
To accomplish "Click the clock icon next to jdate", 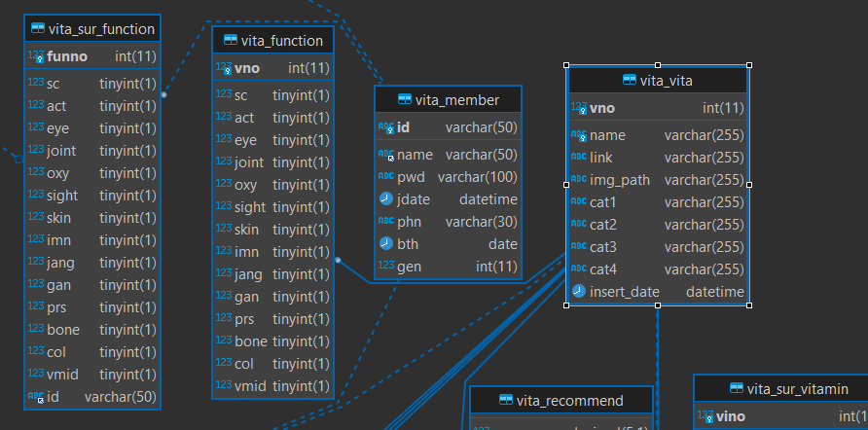I will pyautogui.click(x=385, y=199).
